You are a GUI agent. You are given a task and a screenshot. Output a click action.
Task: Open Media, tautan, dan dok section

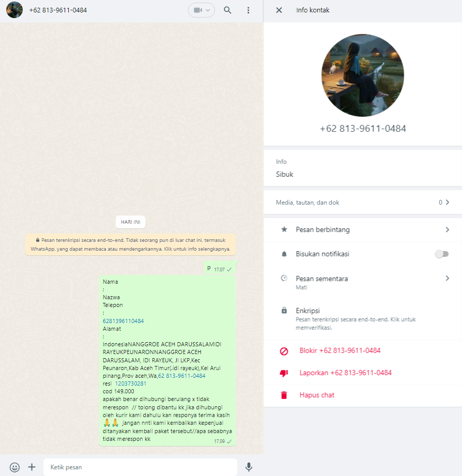pos(363,203)
